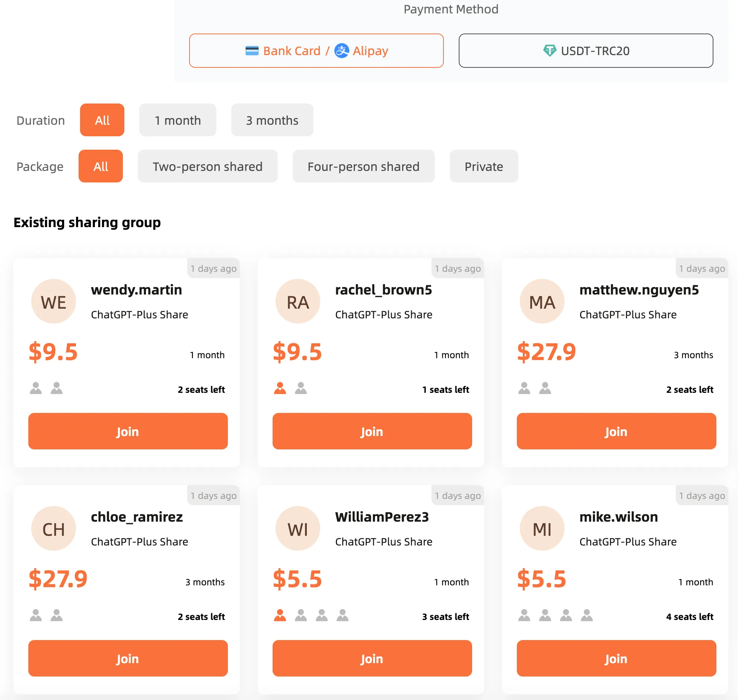738x700 pixels.
Task: Click the WE avatar on wendy.martin's card
Action: coord(54,301)
